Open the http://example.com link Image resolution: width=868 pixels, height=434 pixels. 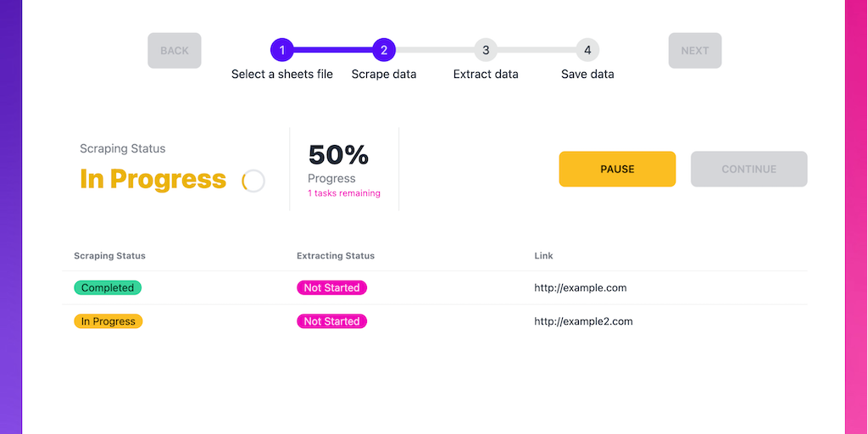tap(581, 288)
